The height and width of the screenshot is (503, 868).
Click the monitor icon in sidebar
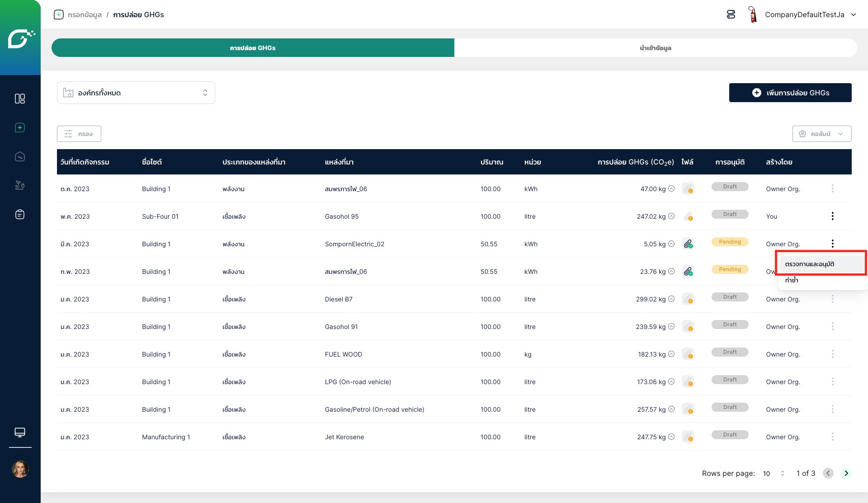pyautogui.click(x=20, y=432)
